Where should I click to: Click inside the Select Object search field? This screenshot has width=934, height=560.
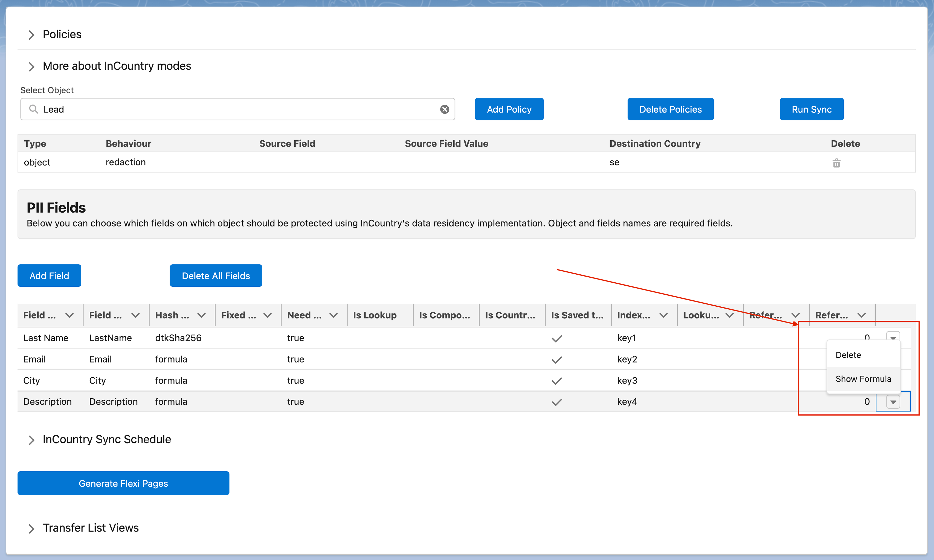227,109
